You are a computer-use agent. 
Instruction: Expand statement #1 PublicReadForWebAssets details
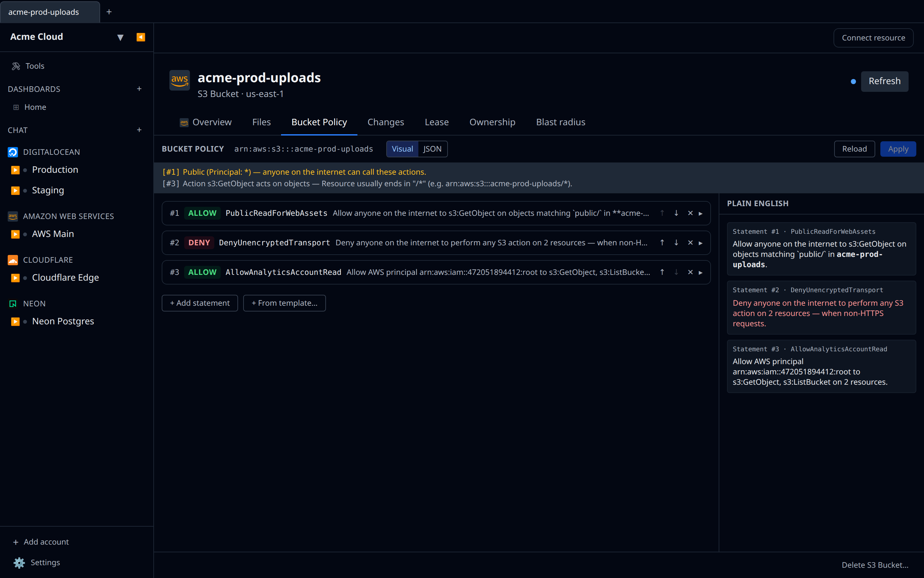(x=701, y=214)
